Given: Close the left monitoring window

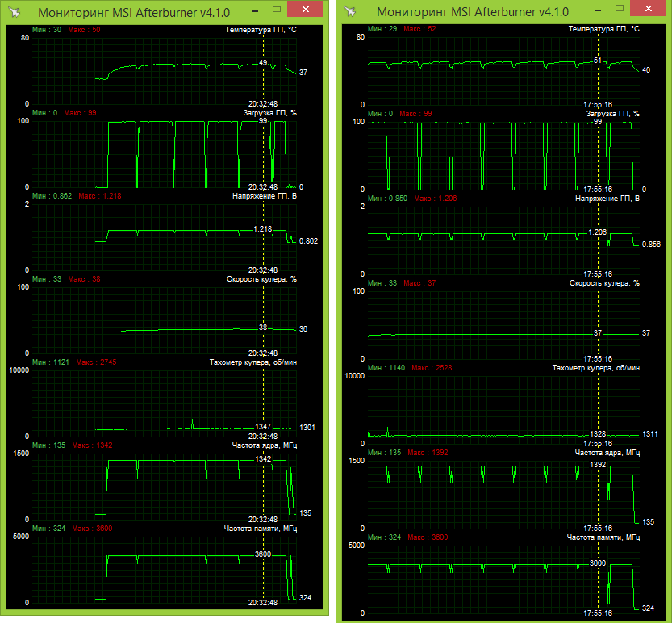Looking at the screenshot, I should point(303,10).
